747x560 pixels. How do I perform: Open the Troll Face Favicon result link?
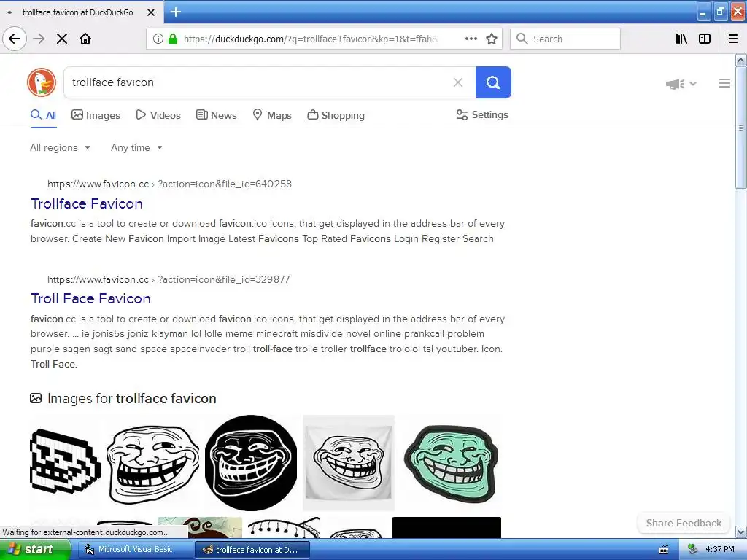tap(90, 298)
